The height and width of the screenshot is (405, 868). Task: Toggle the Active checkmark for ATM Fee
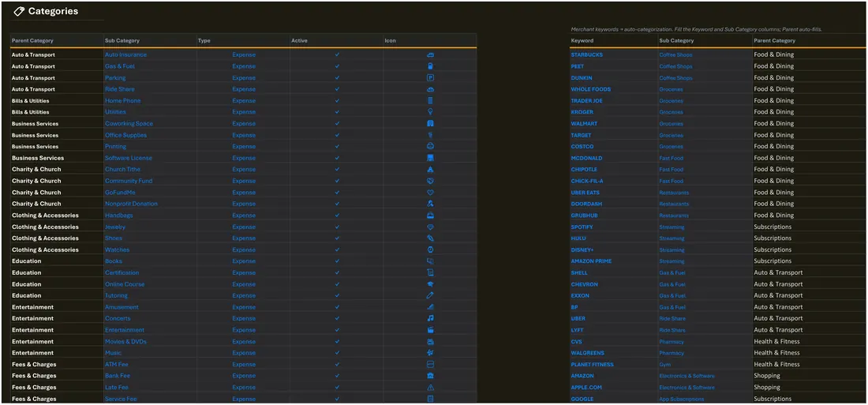pyautogui.click(x=337, y=365)
